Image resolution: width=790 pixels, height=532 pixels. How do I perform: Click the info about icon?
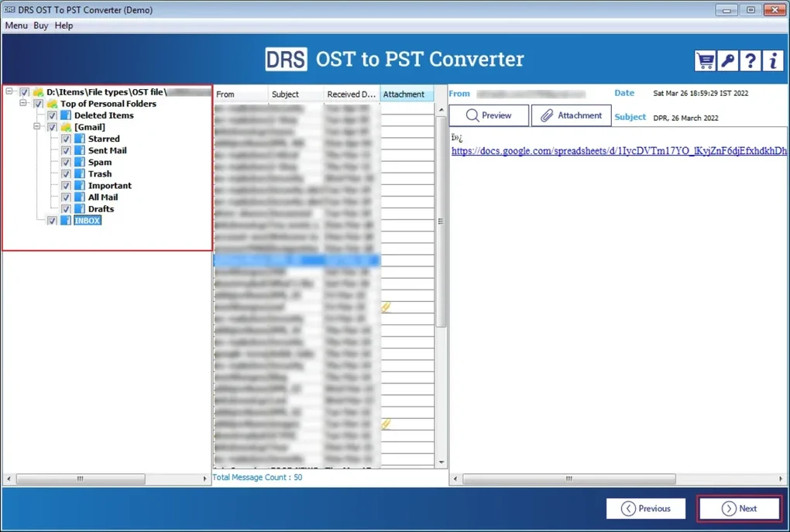click(x=773, y=61)
